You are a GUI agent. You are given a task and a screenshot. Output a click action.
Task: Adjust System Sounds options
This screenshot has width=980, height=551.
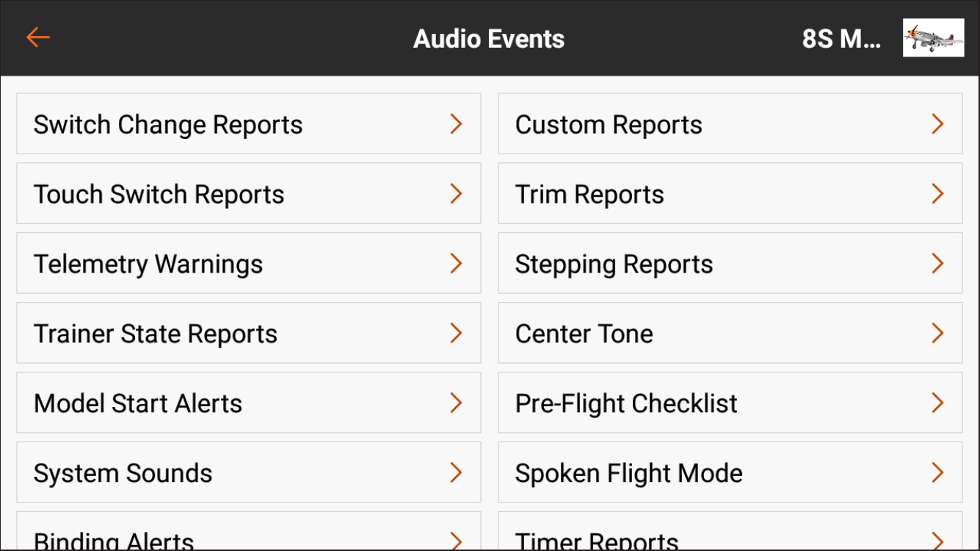coord(247,472)
